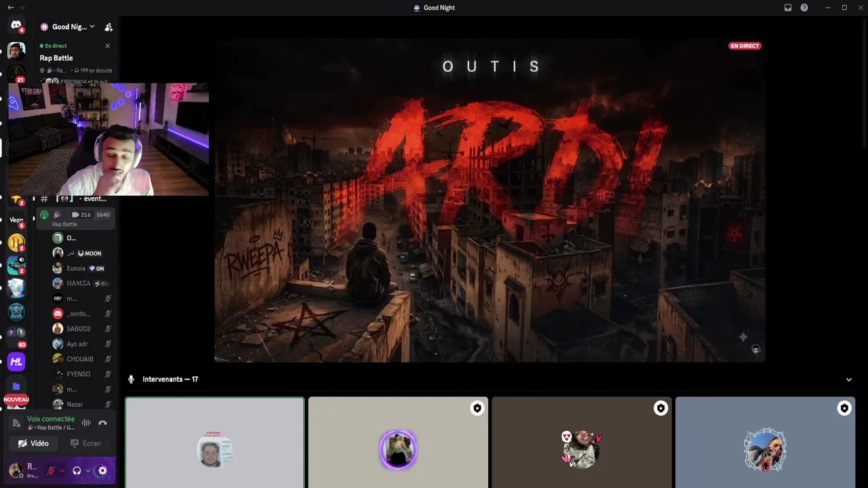Go back using the title bar arrow
The height and width of the screenshot is (488, 868).
10,7
